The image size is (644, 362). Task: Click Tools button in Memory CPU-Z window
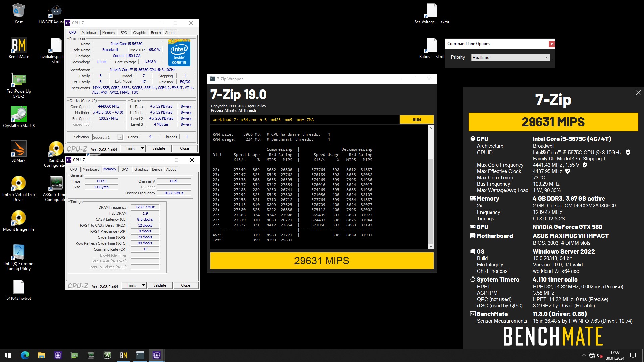click(131, 285)
